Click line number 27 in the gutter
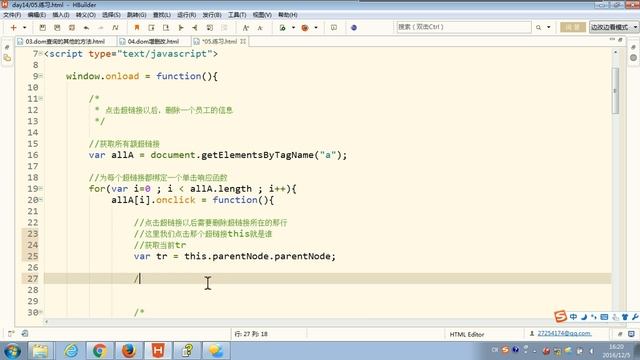This screenshot has height=360, width=640. pyautogui.click(x=32, y=279)
